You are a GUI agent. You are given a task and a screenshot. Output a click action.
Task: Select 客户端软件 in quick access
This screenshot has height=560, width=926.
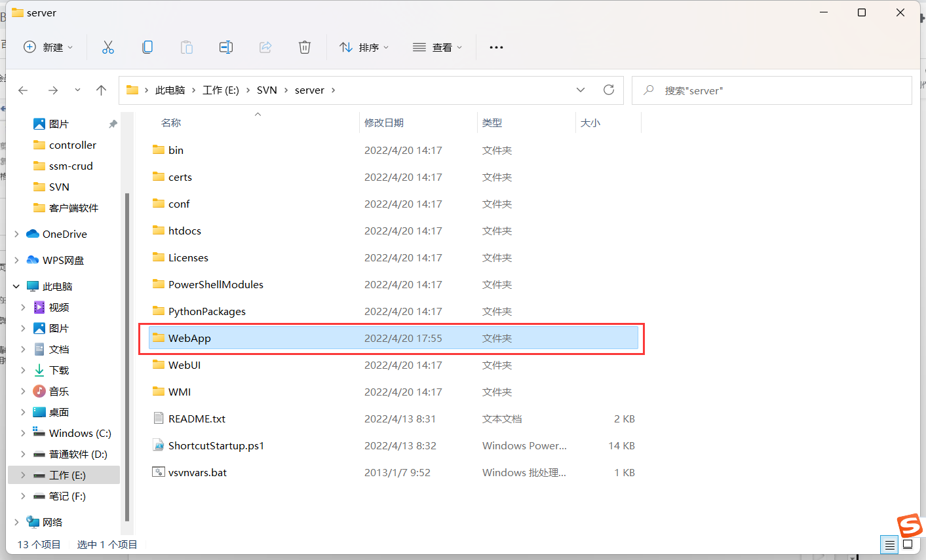coord(73,208)
